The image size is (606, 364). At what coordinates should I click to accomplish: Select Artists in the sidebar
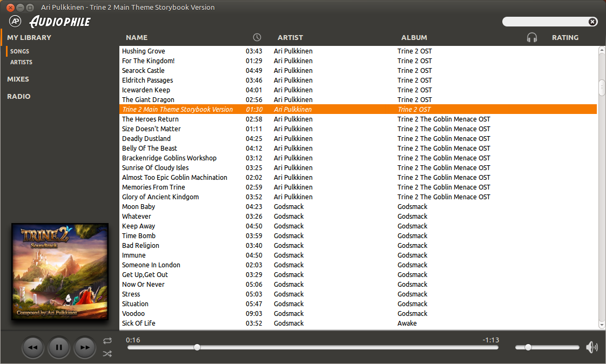click(x=21, y=62)
